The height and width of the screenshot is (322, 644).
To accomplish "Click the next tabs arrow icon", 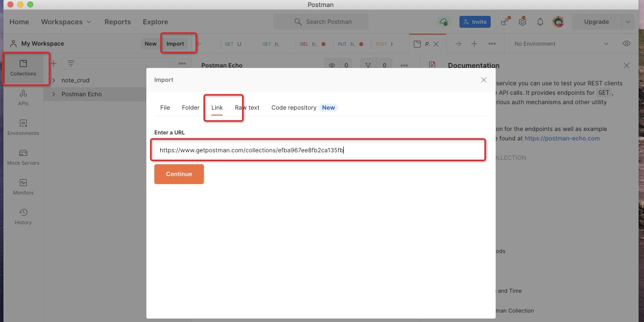I will point(458,44).
